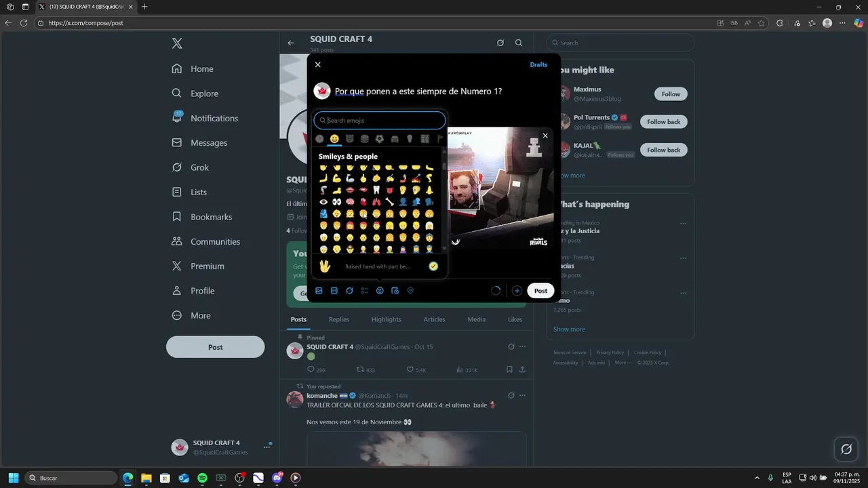Screen dimensions: 868x488
Task: Switch to Activity emoji category
Action: tap(380, 139)
